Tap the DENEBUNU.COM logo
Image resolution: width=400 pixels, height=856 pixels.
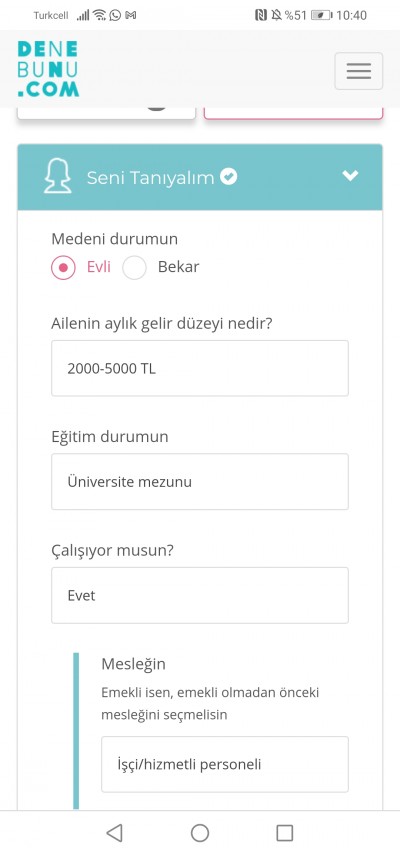(48, 69)
